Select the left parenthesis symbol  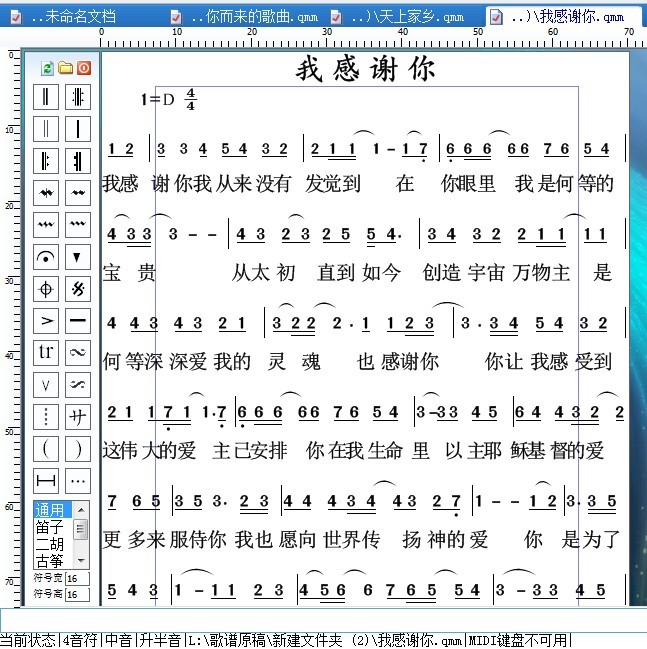(46, 449)
